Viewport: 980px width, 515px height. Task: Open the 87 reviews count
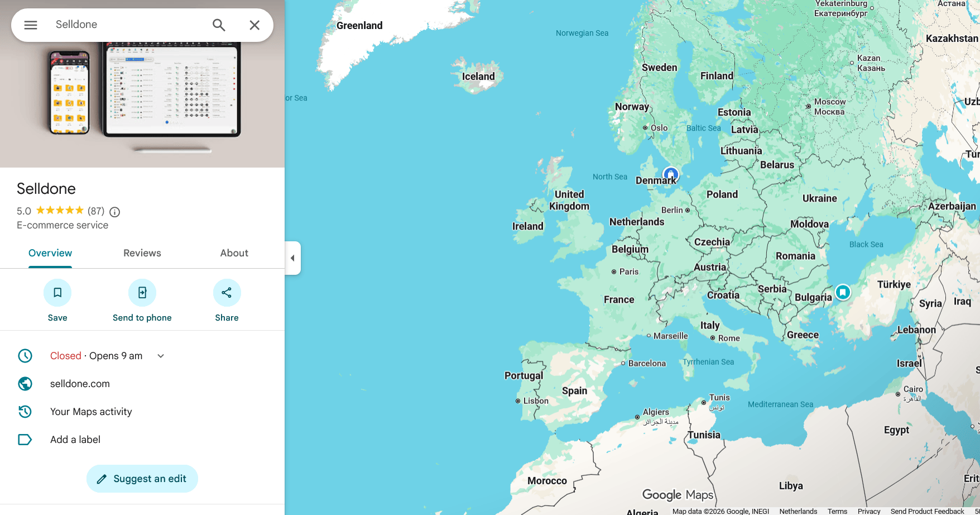pyautogui.click(x=96, y=211)
